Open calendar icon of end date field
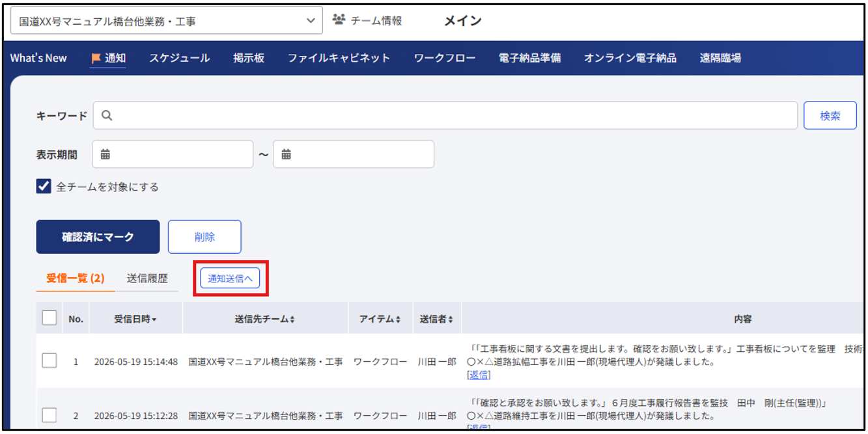Viewport: 868px width, 434px height. [286, 155]
